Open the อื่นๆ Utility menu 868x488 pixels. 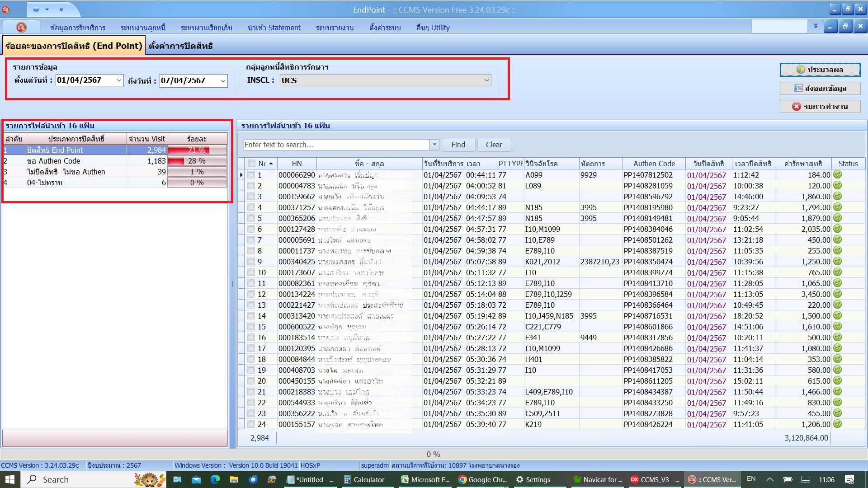click(433, 28)
